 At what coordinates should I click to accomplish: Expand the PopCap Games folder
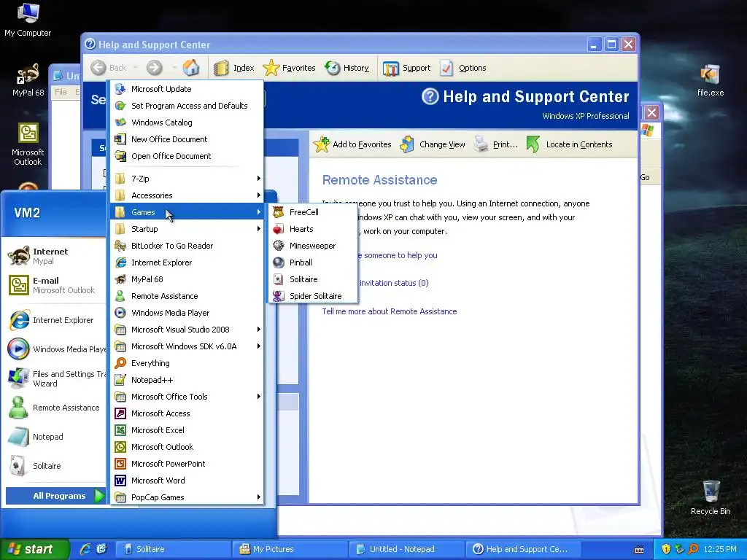pos(187,497)
